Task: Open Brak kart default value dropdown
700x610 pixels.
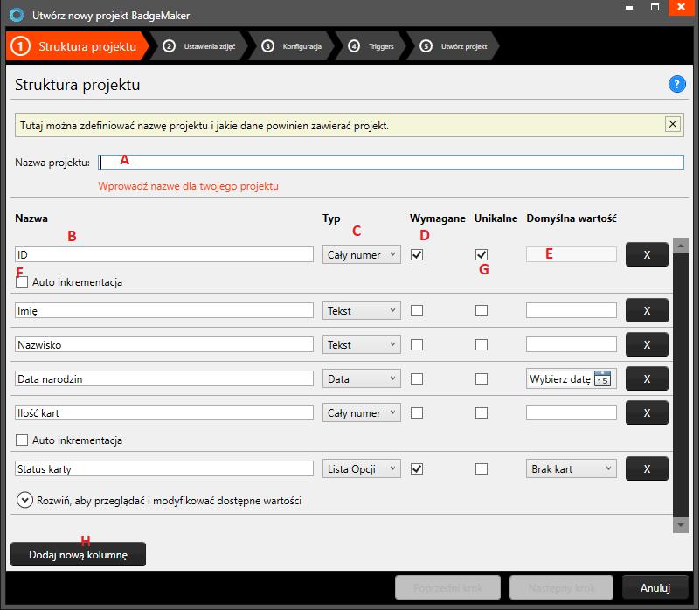Action: pyautogui.click(x=572, y=468)
